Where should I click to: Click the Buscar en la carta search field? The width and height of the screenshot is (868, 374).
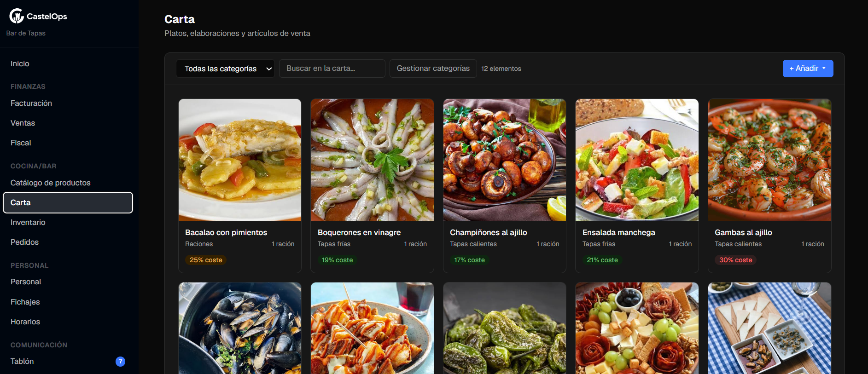[x=332, y=69]
